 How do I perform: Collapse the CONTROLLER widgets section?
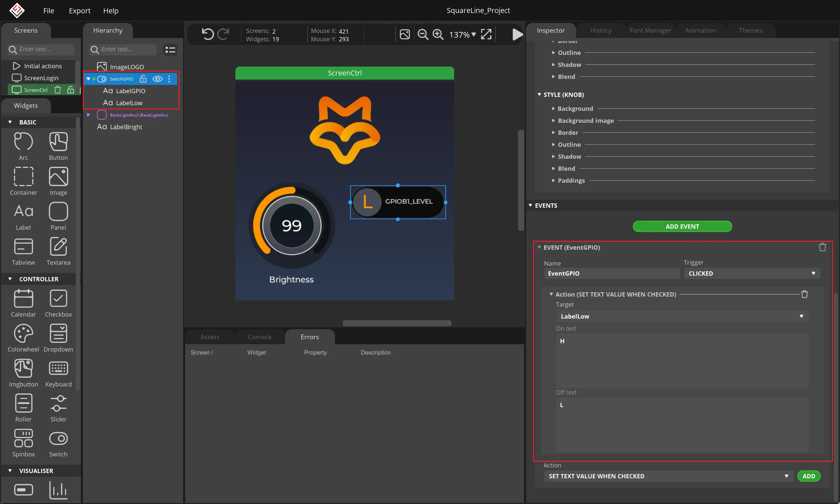(x=10, y=279)
